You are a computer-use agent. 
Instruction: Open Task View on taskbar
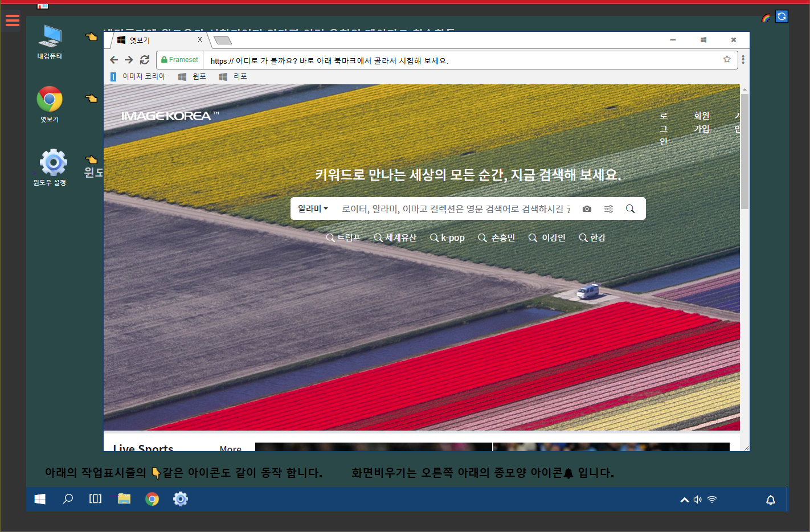click(96, 499)
